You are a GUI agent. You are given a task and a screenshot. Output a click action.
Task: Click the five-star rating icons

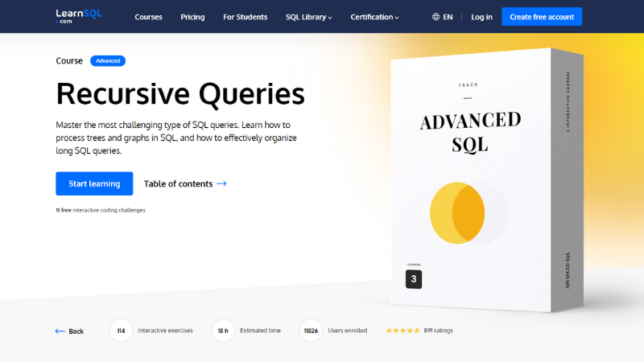click(x=402, y=331)
